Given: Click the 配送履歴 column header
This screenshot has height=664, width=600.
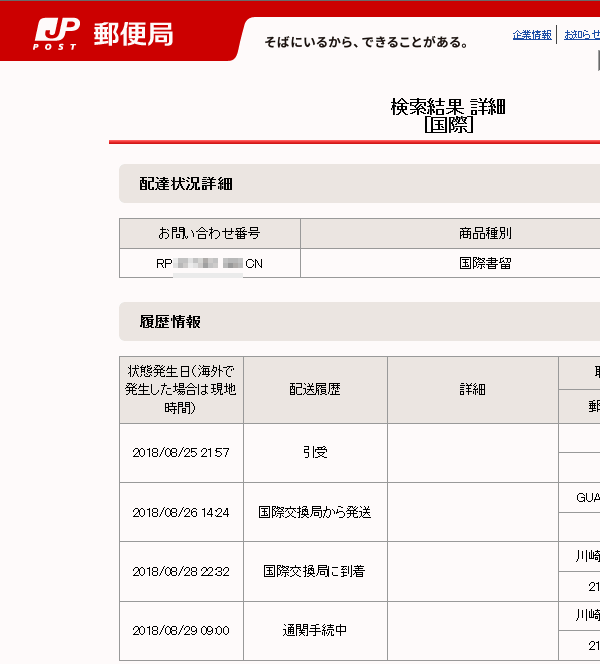Looking at the screenshot, I should [315, 390].
